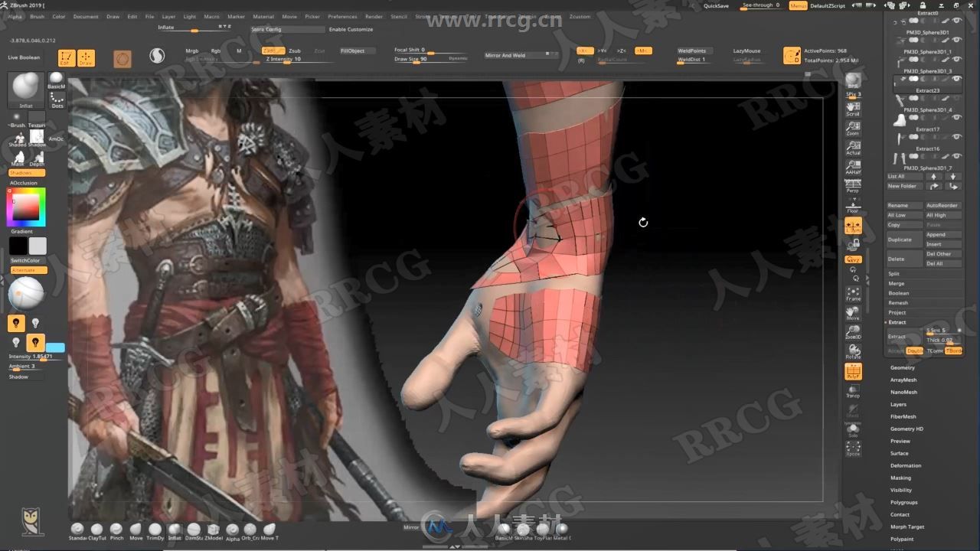Toggle Persp perspective view
Screen dimensions: 980x551
pos(853,185)
